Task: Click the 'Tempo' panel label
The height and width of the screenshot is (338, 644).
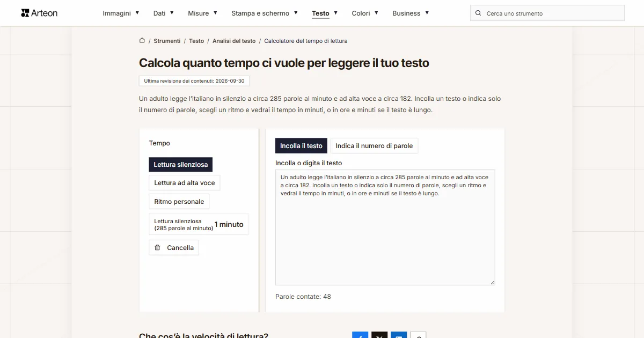Action: tap(159, 143)
